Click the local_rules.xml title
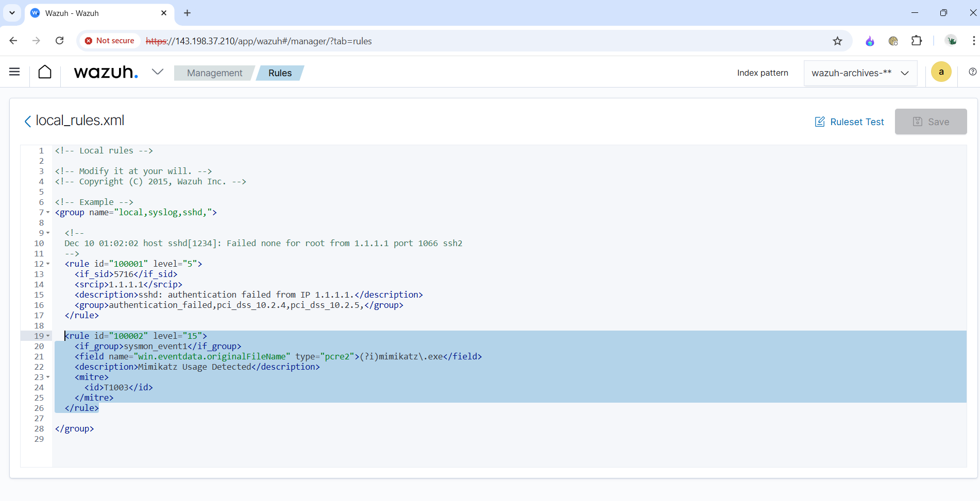Image resolution: width=980 pixels, height=501 pixels. [80, 120]
